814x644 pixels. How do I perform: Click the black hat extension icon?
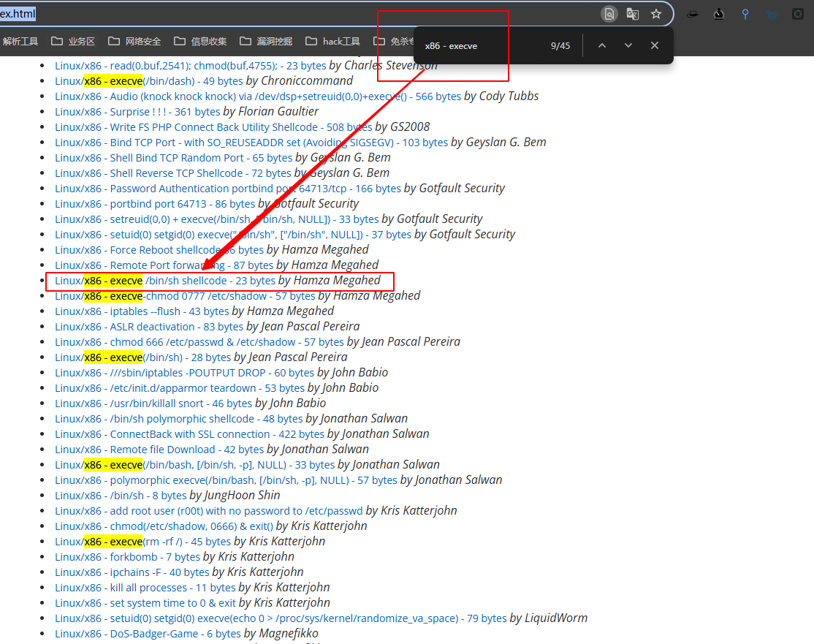coord(693,14)
